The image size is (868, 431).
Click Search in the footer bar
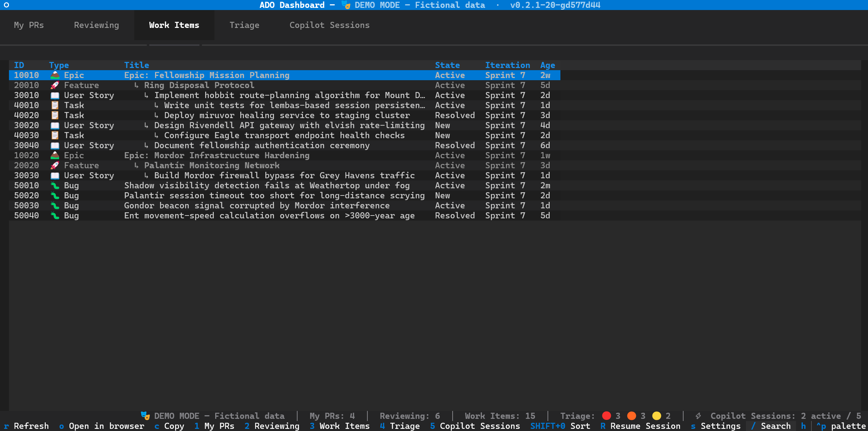pyautogui.click(x=771, y=426)
